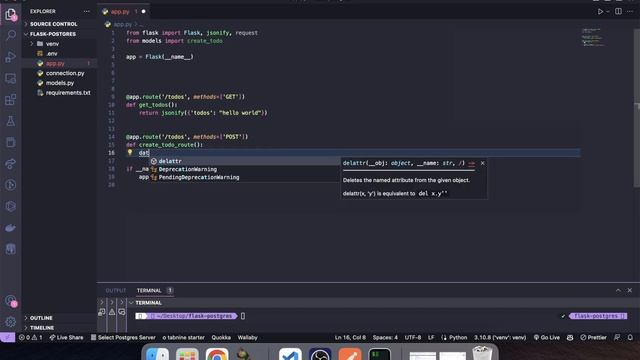Open the Search view in activity bar
This screenshot has width=640, height=360.
(x=11, y=35)
